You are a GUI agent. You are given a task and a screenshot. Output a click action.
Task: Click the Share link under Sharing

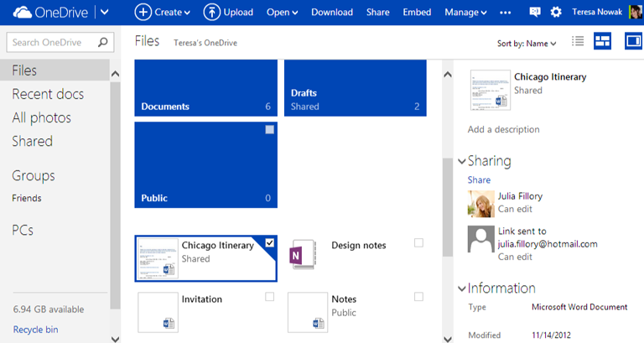(479, 179)
